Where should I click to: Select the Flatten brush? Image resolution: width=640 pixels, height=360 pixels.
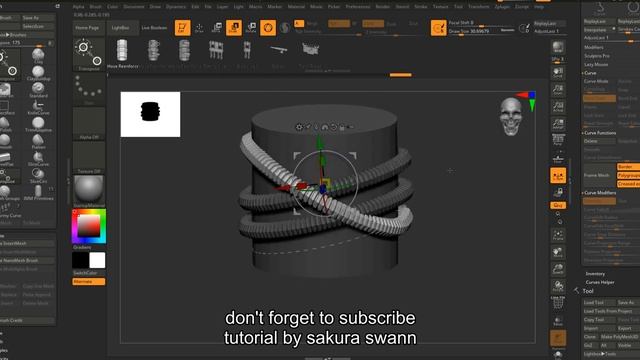(x=38, y=141)
